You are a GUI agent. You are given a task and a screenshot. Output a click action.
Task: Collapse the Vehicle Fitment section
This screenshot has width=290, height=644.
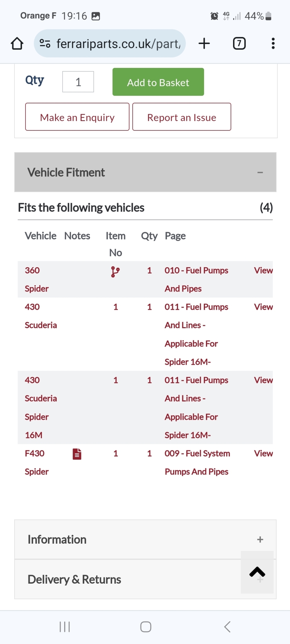click(x=145, y=172)
